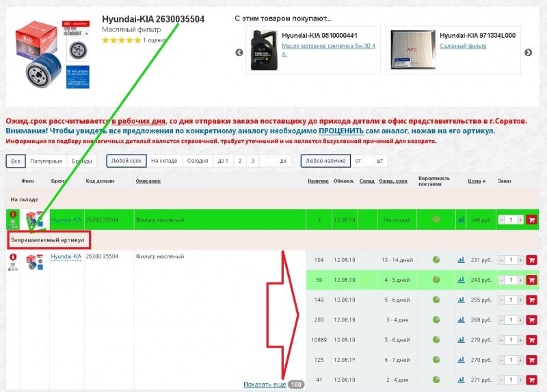
Task: Increase quantity in the 255 руб. row
Action: 520,300
